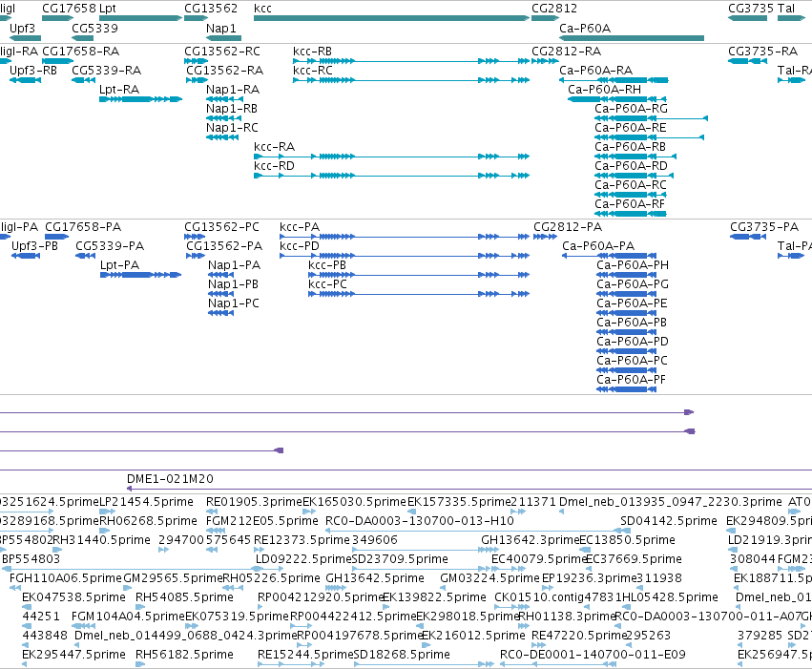Click the Upf3 gene label
This screenshot has height=669, width=812.
coord(22,28)
